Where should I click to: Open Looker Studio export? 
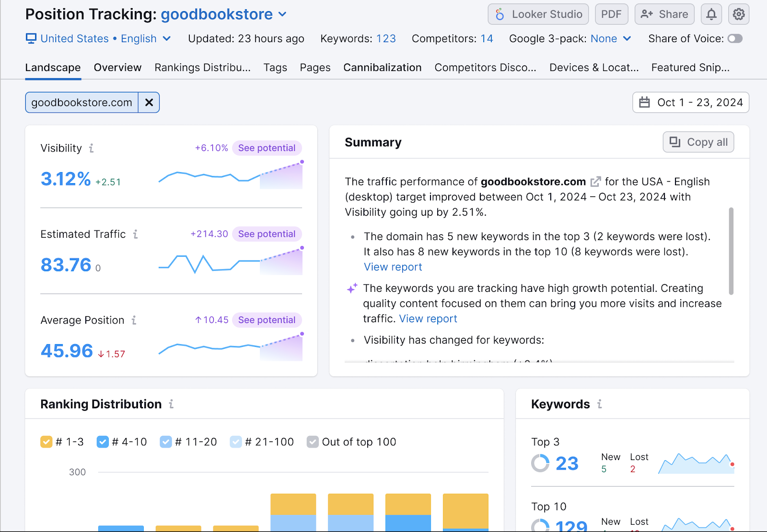point(538,14)
